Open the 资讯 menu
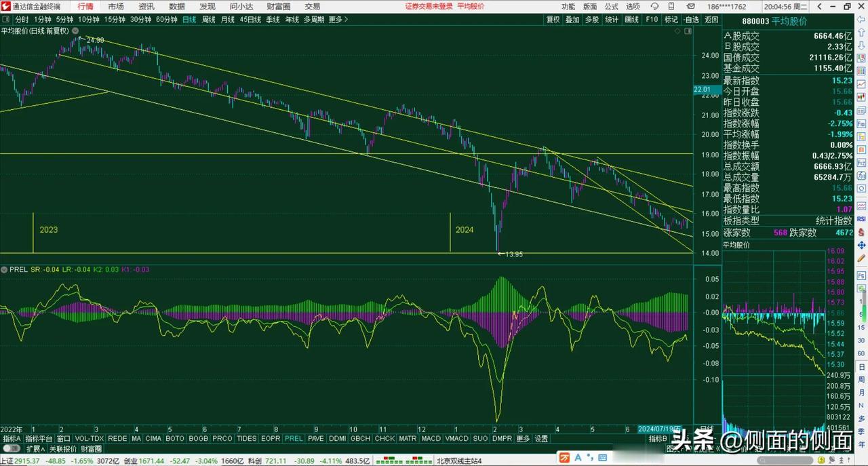868x466 pixels. pyautogui.click(x=146, y=6)
